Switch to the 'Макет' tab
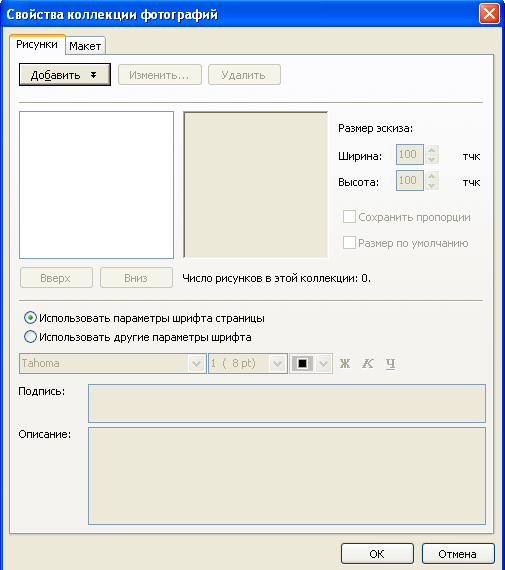 [85, 46]
